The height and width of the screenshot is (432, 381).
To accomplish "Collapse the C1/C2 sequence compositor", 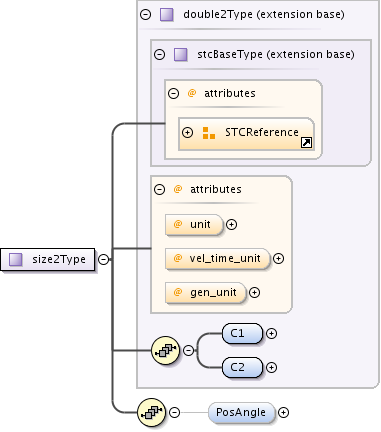I will click(x=189, y=350).
